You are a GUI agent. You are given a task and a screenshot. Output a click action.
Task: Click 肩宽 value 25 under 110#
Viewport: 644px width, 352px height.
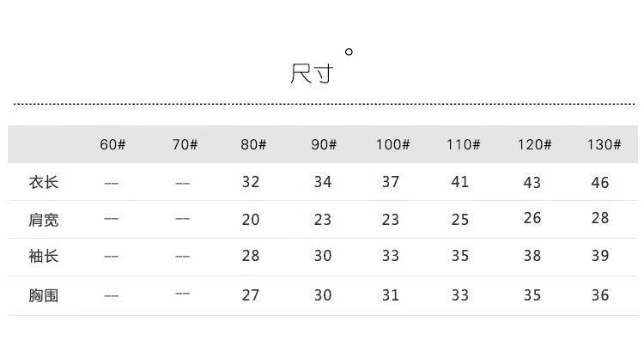pos(460,220)
